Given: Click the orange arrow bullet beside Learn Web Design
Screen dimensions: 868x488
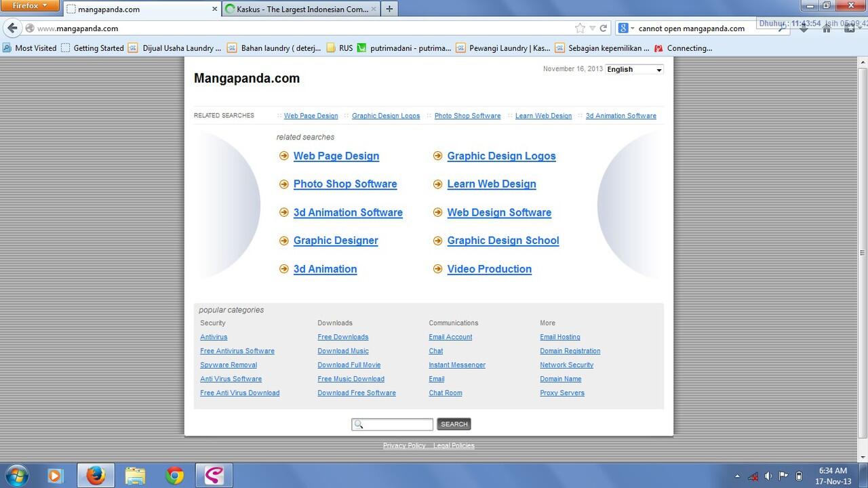Looking at the screenshot, I should pyautogui.click(x=438, y=184).
